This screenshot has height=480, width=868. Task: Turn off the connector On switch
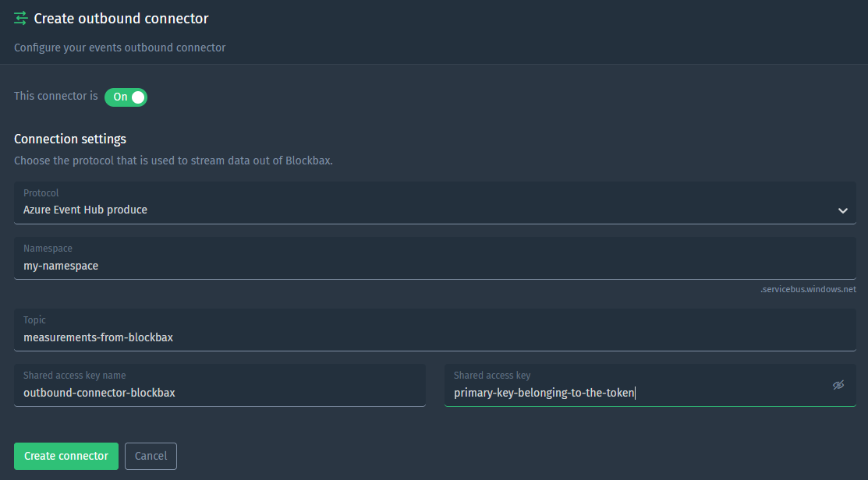point(126,97)
